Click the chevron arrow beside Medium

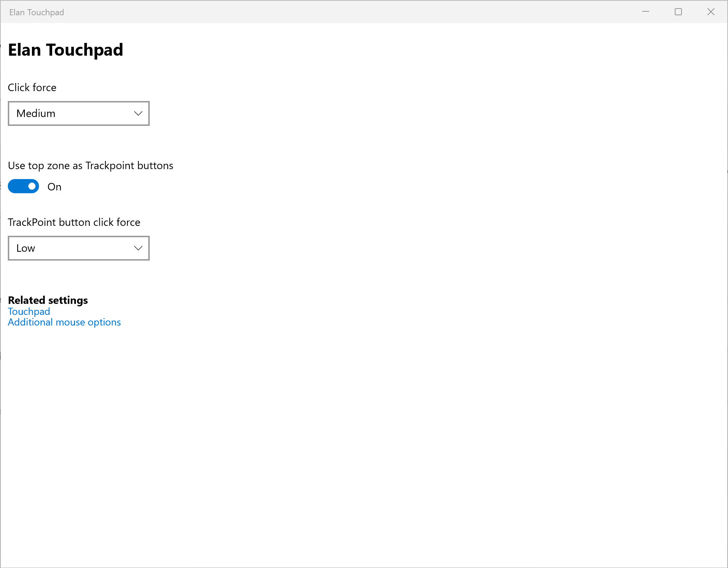tap(138, 113)
